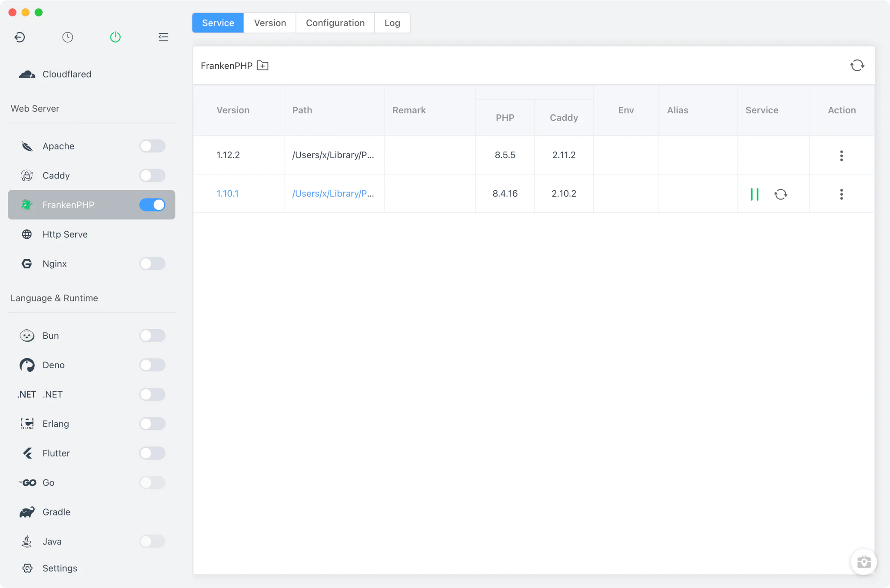The width and height of the screenshot is (890, 588).
Task: Open .NET module
Action: coord(91,394)
